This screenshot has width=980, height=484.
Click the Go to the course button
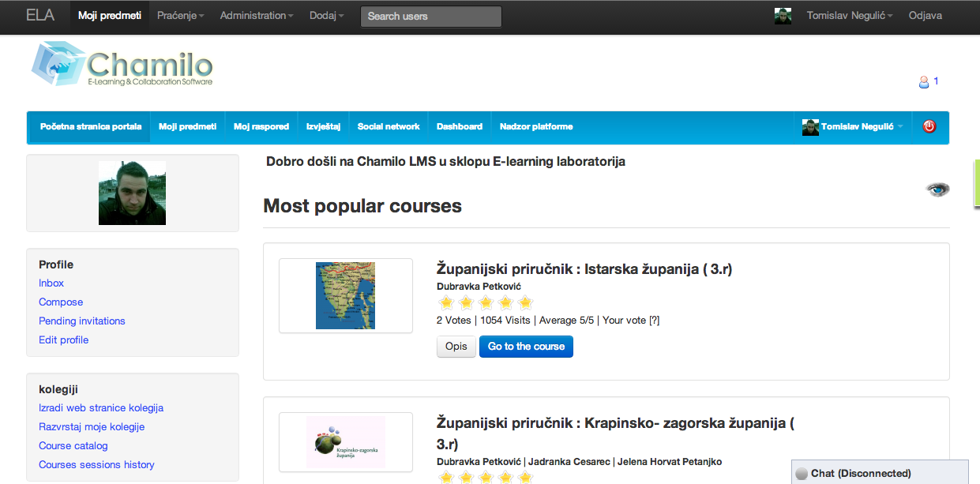coord(526,347)
